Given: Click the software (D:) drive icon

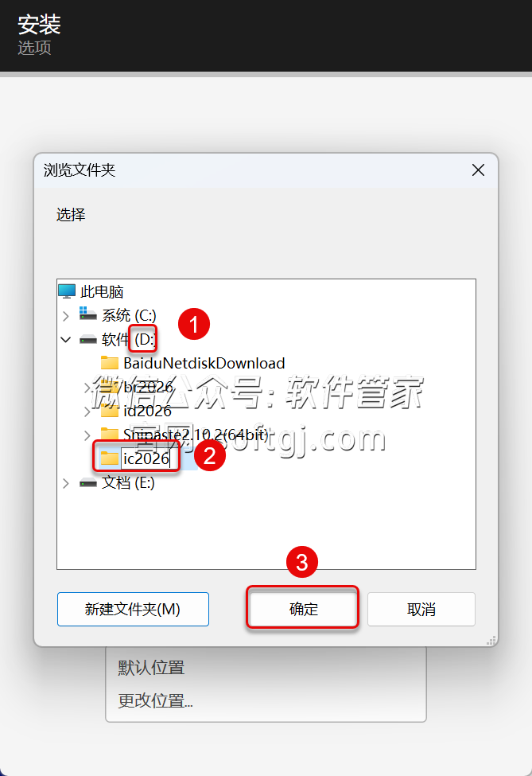Looking at the screenshot, I should [x=88, y=340].
